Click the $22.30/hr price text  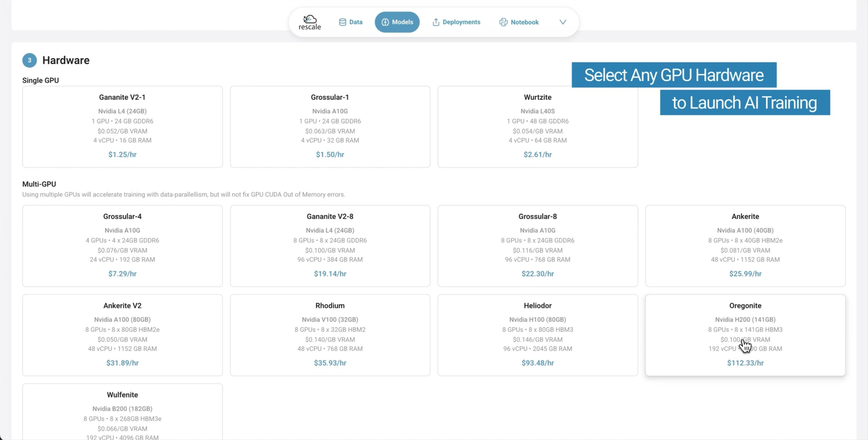[x=538, y=274]
